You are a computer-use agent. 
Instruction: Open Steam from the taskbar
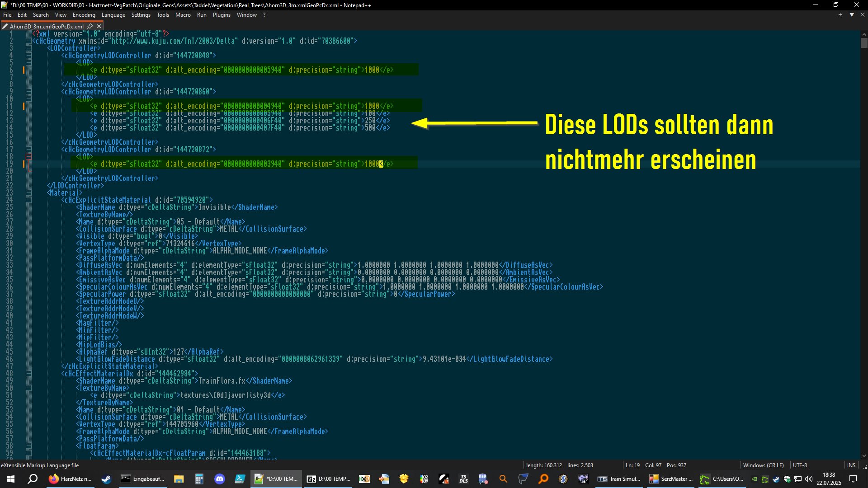106,479
